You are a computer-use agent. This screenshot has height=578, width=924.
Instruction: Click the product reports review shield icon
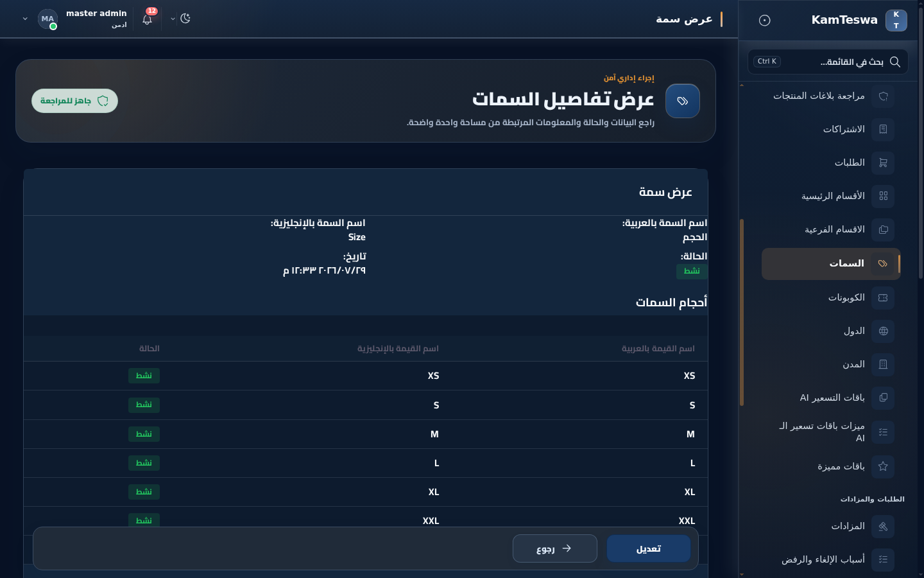[x=883, y=96]
